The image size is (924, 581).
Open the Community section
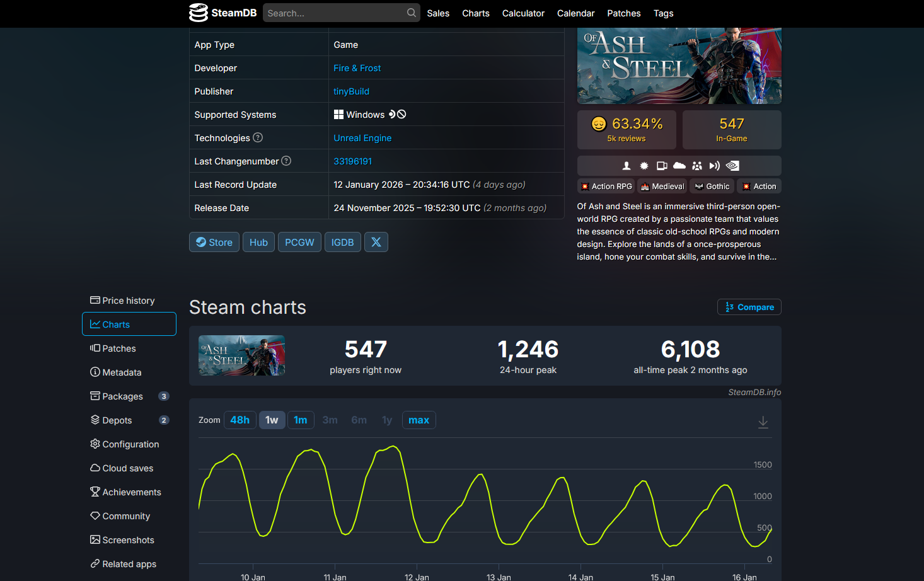pos(129,516)
